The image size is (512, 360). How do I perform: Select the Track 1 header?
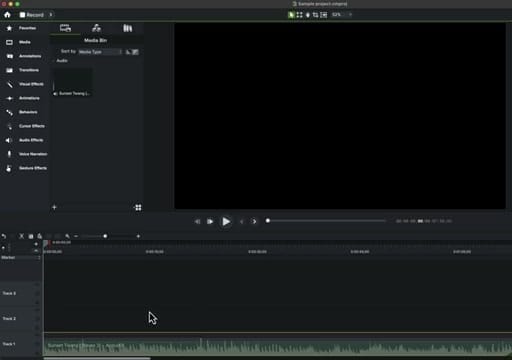21,344
